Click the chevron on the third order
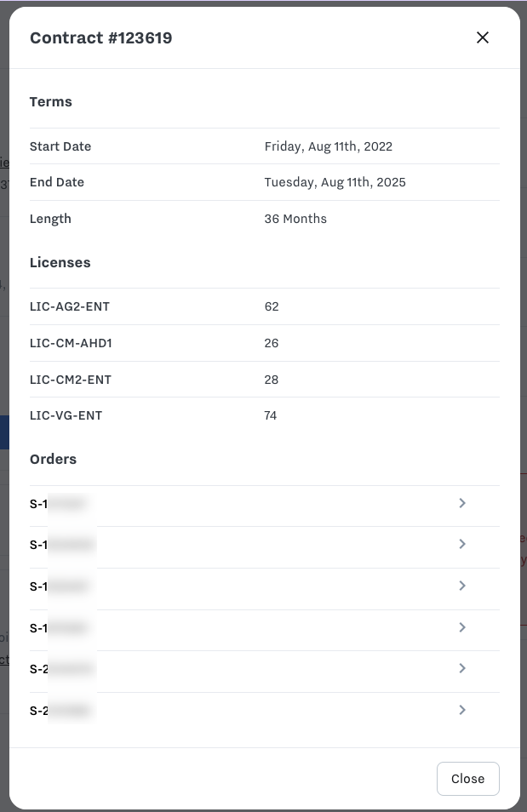 click(462, 586)
